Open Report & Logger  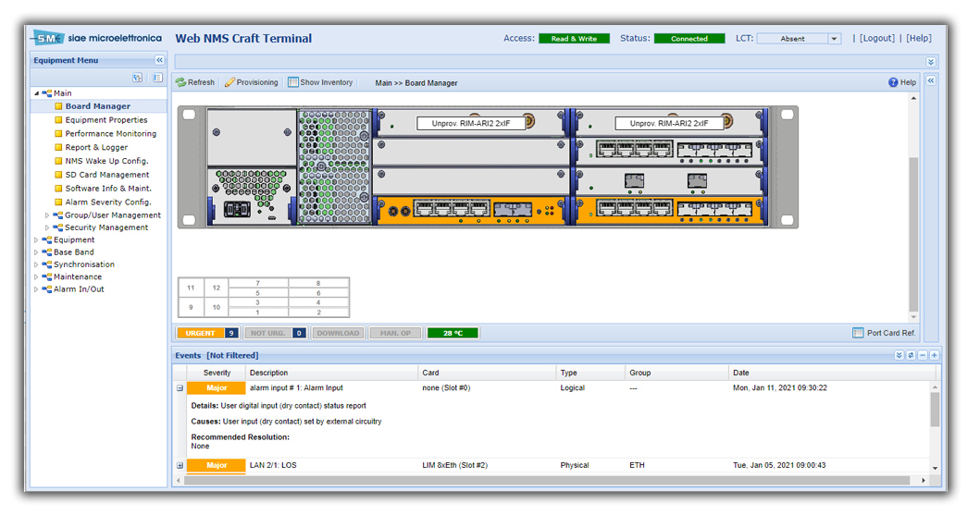click(96, 147)
